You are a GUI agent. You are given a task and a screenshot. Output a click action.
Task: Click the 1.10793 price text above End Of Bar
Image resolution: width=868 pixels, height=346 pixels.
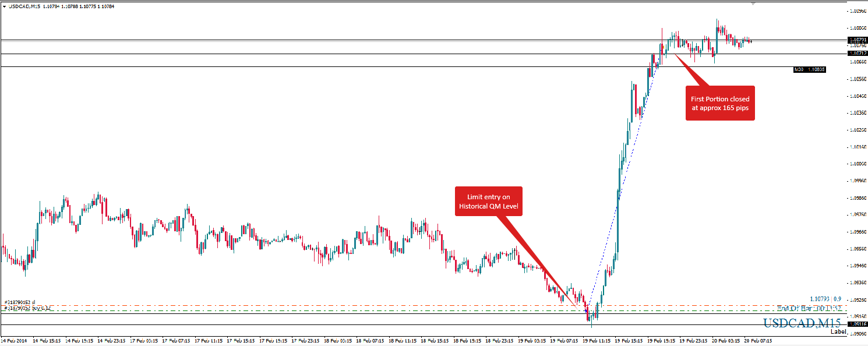coord(827,299)
